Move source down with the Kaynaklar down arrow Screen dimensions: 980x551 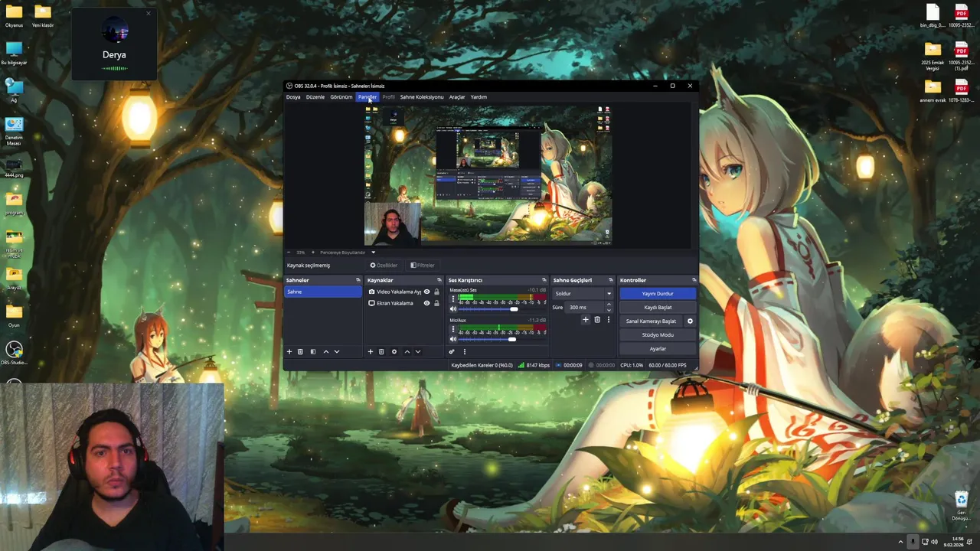[x=417, y=352]
